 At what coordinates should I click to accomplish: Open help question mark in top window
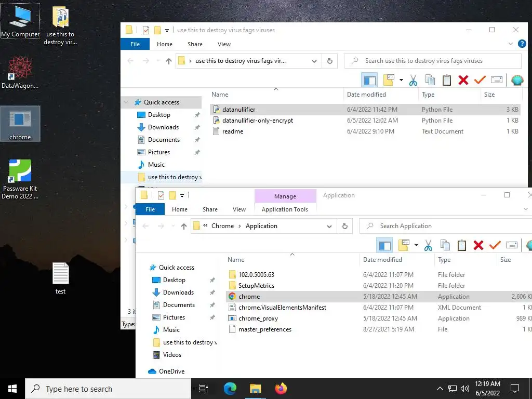pyautogui.click(x=522, y=44)
